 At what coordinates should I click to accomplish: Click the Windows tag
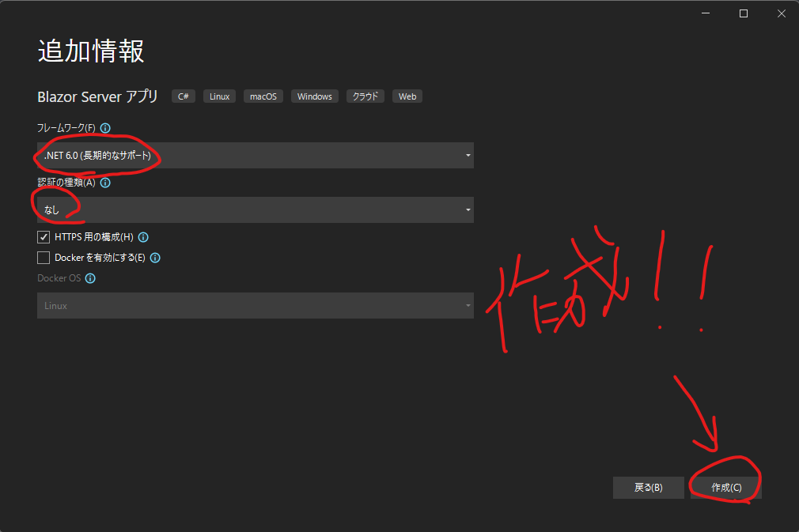coord(314,96)
